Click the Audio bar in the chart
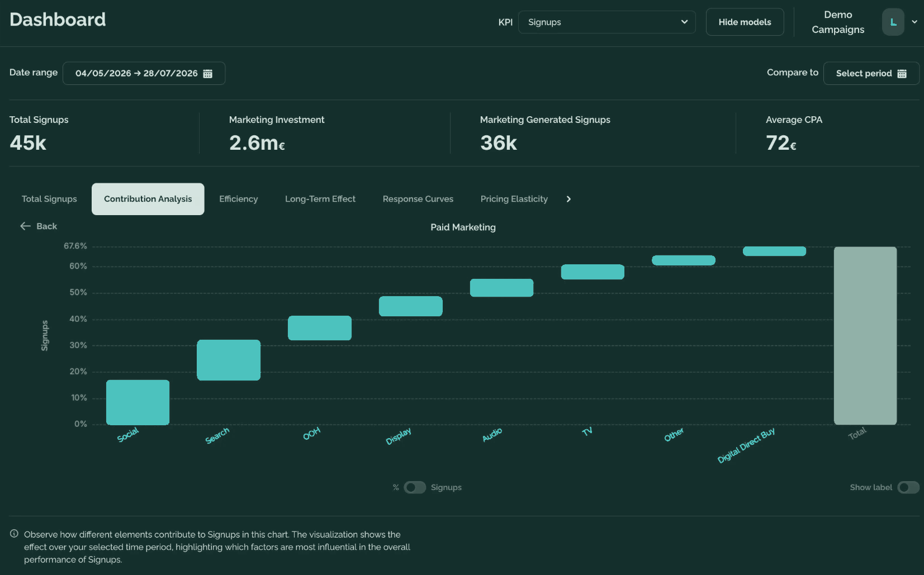The width and height of the screenshot is (924, 575). [x=501, y=288]
